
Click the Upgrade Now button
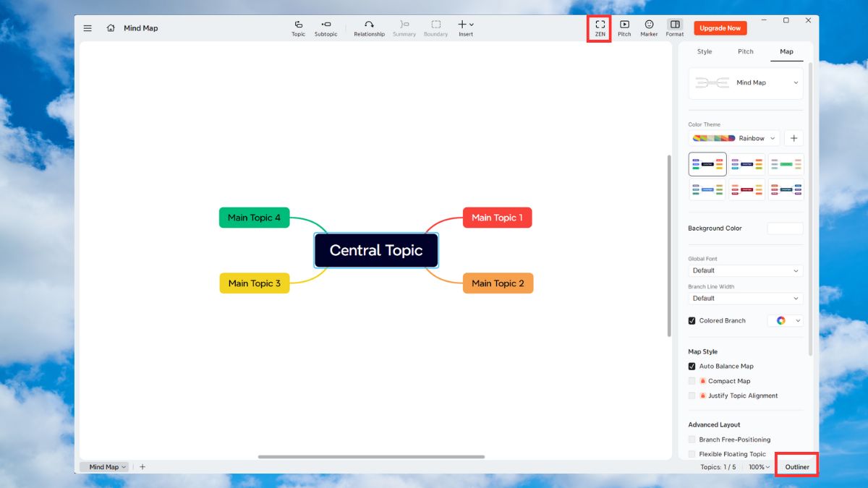point(720,28)
